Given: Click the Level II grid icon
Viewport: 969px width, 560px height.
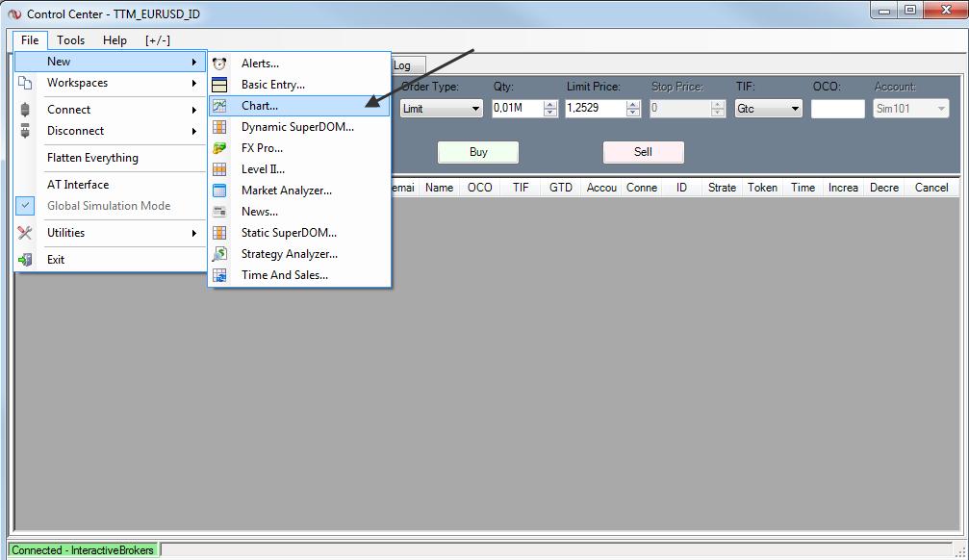Looking at the screenshot, I should (219, 168).
